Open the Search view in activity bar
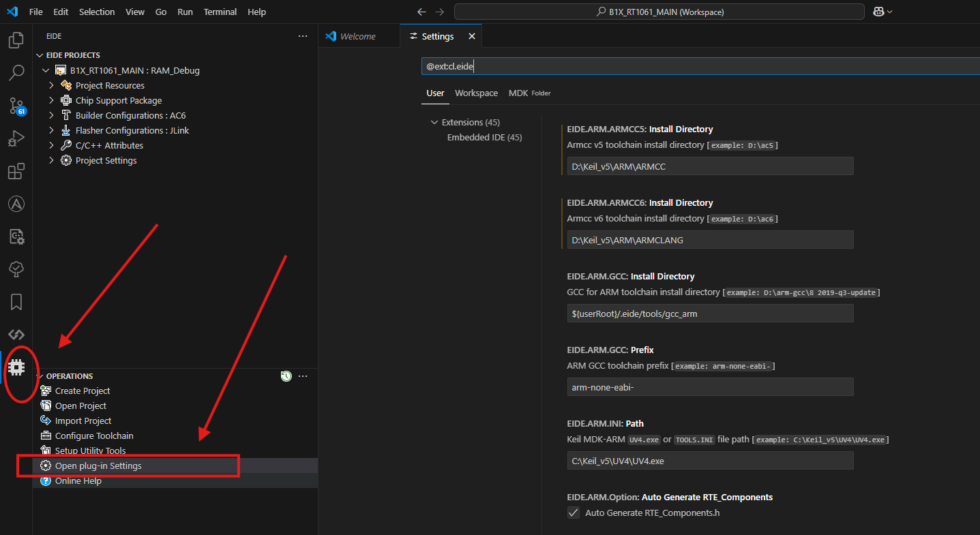Viewport: 980px width, 535px height. 16,72
